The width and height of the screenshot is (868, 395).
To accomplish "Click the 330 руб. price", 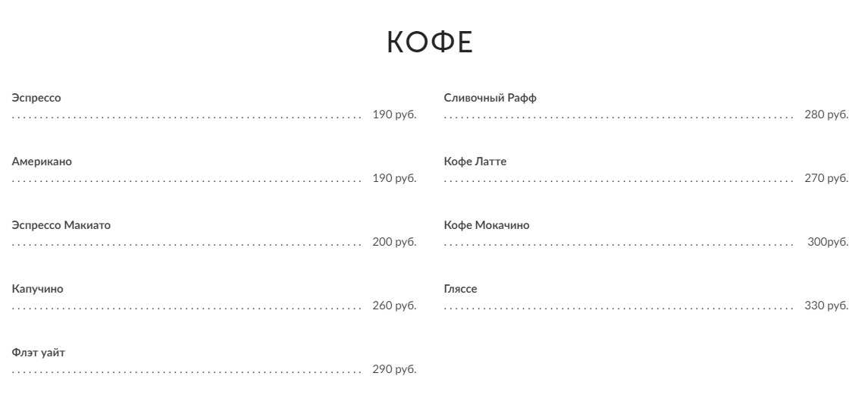I will point(826,306).
